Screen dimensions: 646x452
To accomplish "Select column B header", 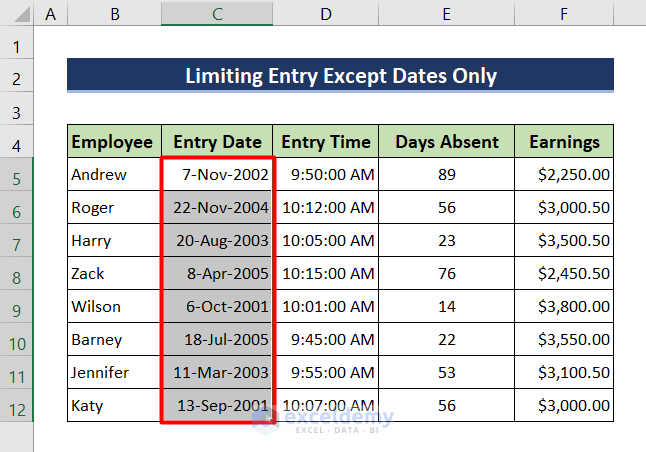I will [x=112, y=15].
